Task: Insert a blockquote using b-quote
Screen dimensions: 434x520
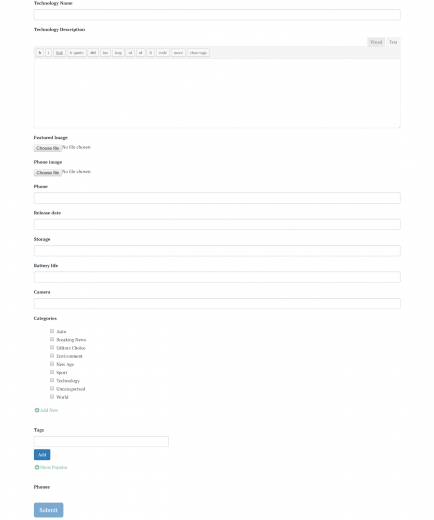Action: [x=77, y=53]
